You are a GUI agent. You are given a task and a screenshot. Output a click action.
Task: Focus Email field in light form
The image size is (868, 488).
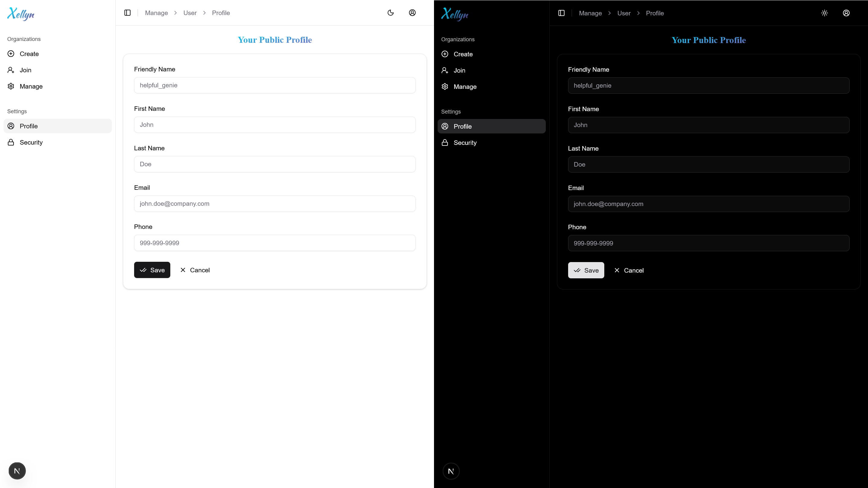pyautogui.click(x=275, y=203)
